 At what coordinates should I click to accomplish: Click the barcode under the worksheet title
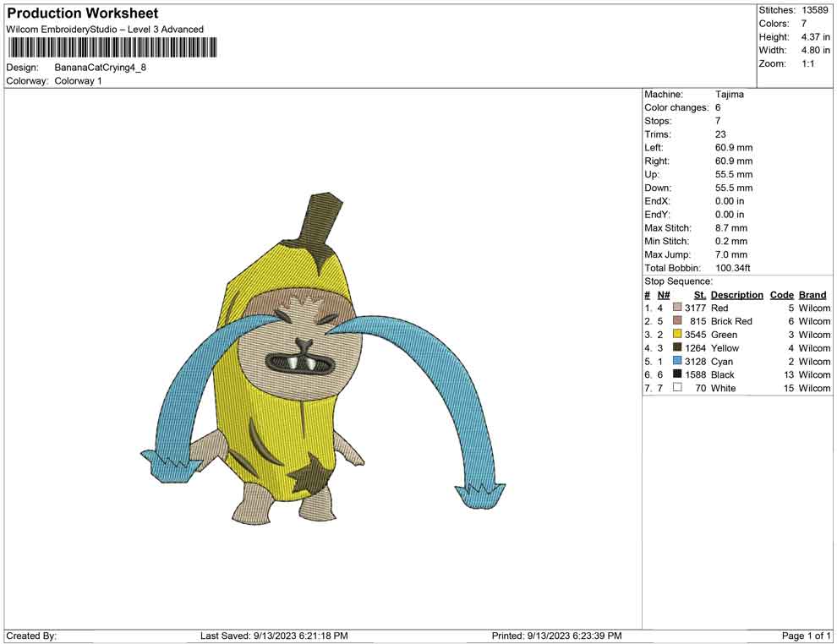point(111,46)
